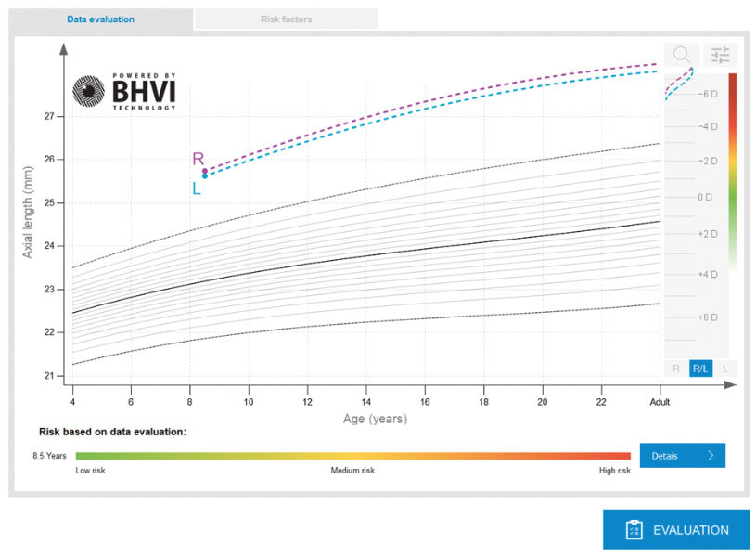Show only the right eye curve with R toggle
The image size is (756, 557).
point(675,368)
